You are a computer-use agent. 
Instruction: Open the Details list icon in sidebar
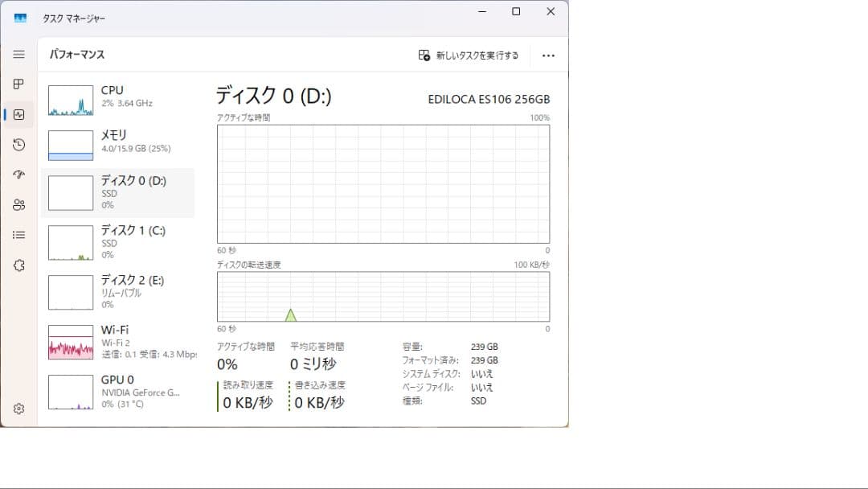18,235
